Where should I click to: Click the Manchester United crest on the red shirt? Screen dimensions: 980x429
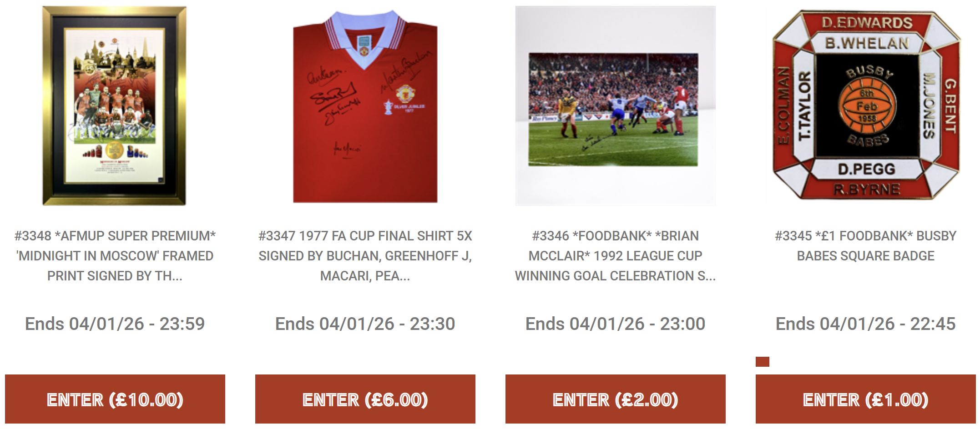tap(405, 94)
